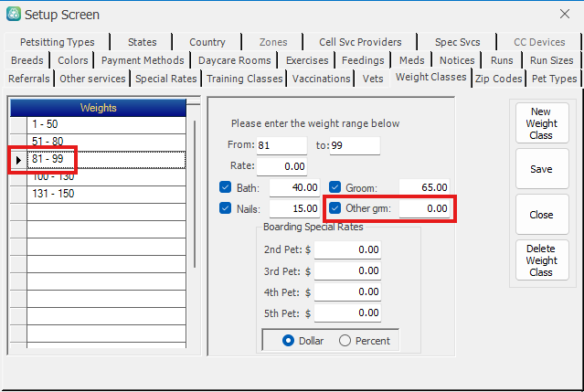Select the Percent radio button
Viewport: 584px width, 392px height.
(x=345, y=341)
